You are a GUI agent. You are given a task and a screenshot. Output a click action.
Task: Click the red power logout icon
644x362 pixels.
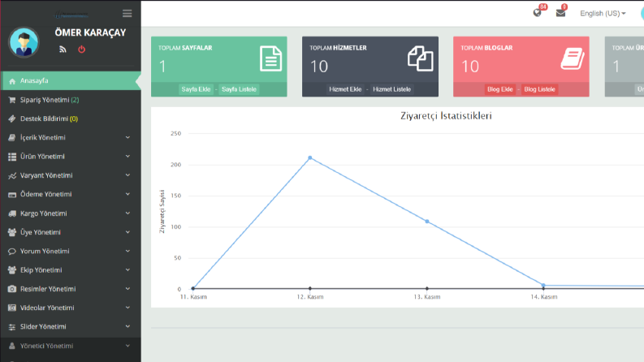(x=81, y=50)
